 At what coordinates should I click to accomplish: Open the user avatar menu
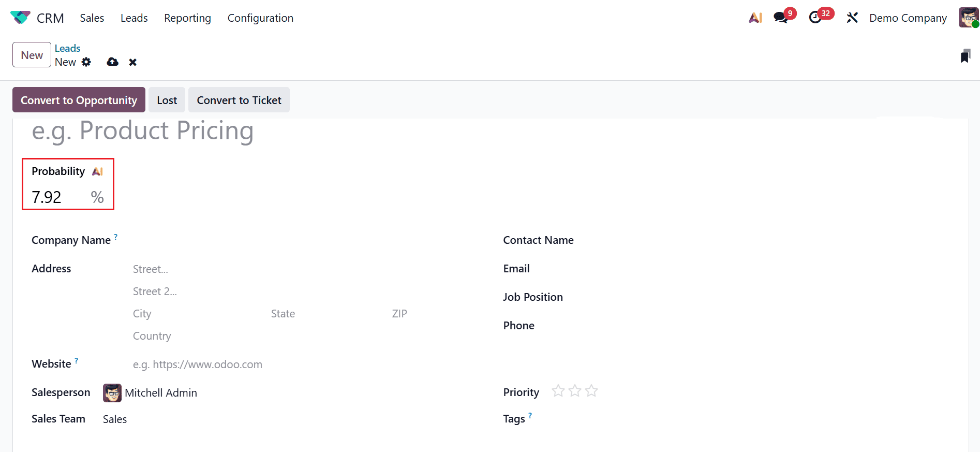pyautogui.click(x=969, y=18)
